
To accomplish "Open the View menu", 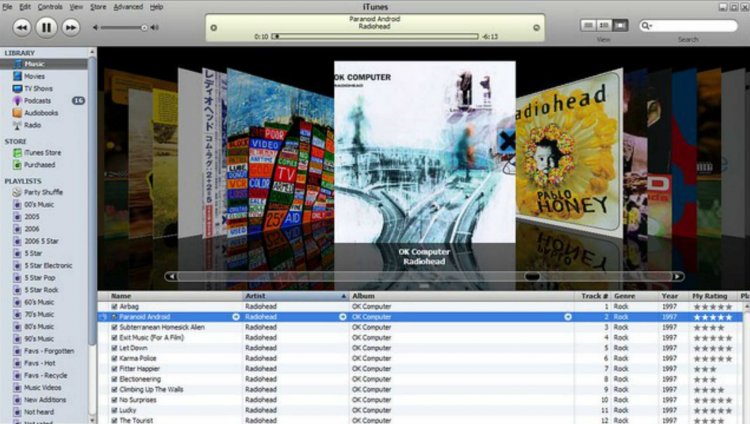I will pyautogui.click(x=76, y=7).
